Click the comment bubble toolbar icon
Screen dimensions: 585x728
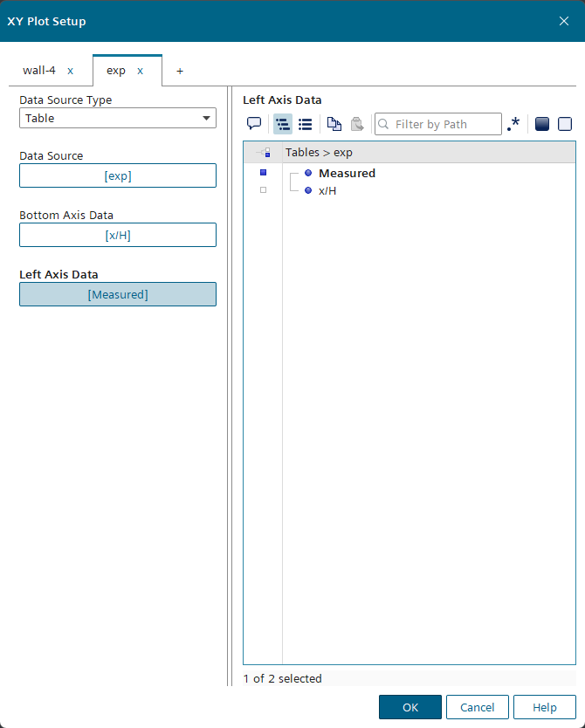[x=254, y=124]
